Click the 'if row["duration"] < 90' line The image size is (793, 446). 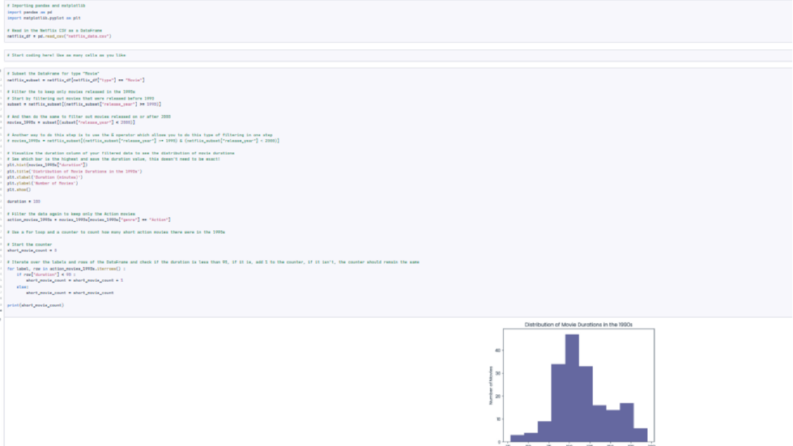46,275
